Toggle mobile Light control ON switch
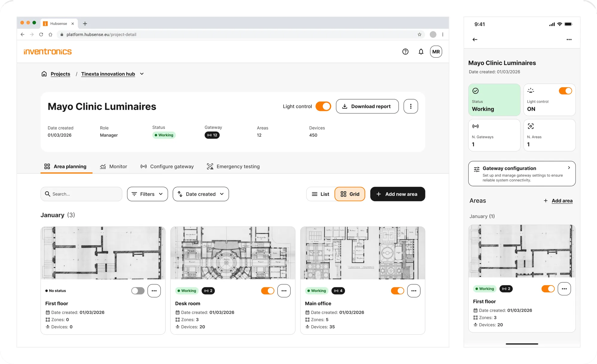Image resolution: width=597 pixels, height=364 pixels. coord(565,91)
